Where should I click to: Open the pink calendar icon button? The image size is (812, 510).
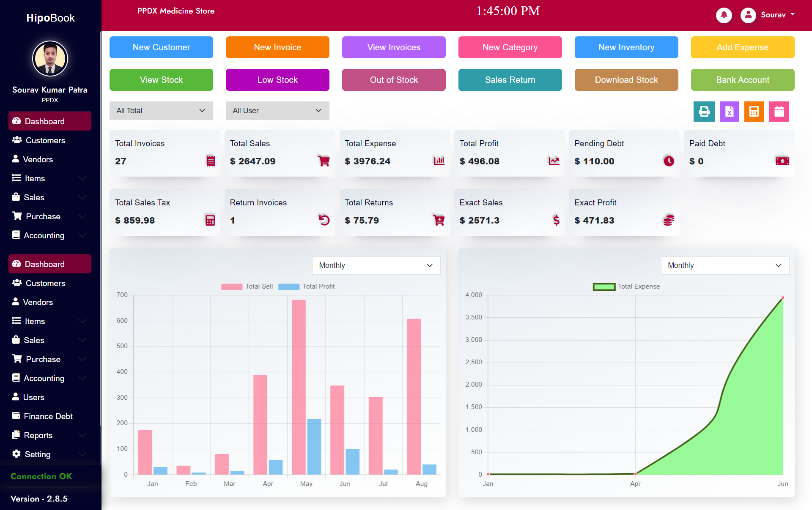779,112
